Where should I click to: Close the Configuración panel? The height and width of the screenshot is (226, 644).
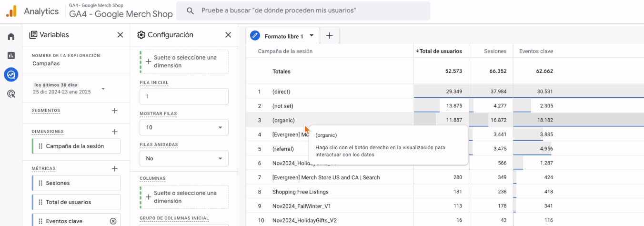click(228, 35)
